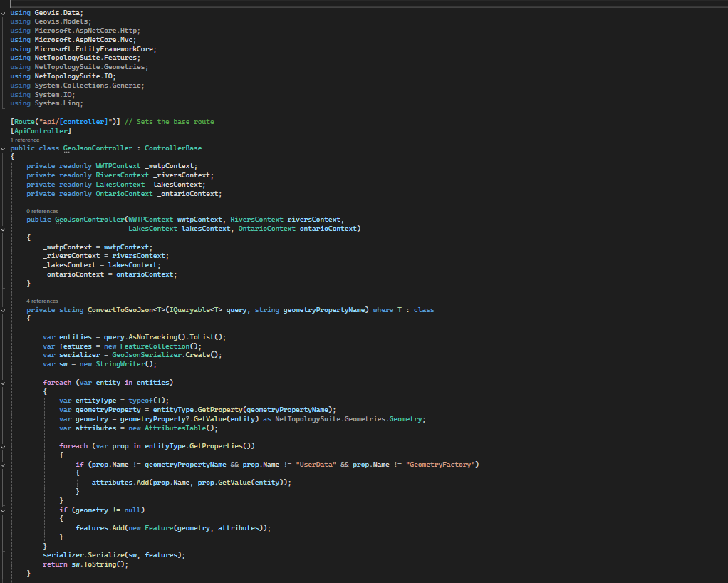The width and height of the screenshot is (728, 583).
Task: Collapse the inner foreach prop loop
Action: click(x=4, y=446)
